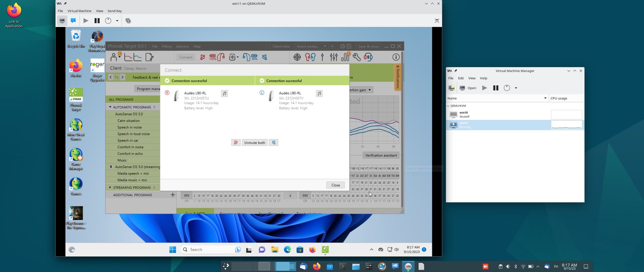The height and width of the screenshot is (272, 644).
Task: Open File menu in Phonak Target
Action: [x=155, y=46]
